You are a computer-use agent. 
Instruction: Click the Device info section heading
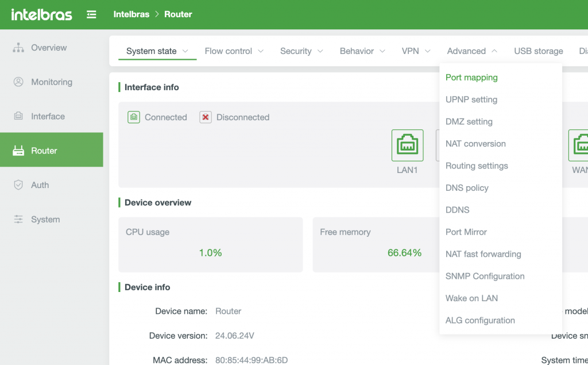click(148, 287)
